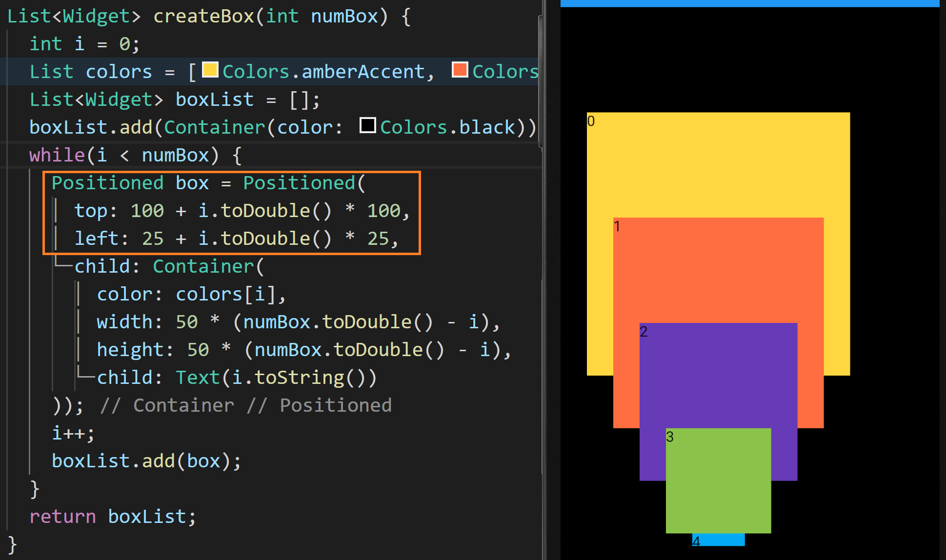This screenshot has width=946, height=560.
Task: Click the orange color swatch before Colors
Action: [x=460, y=70]
